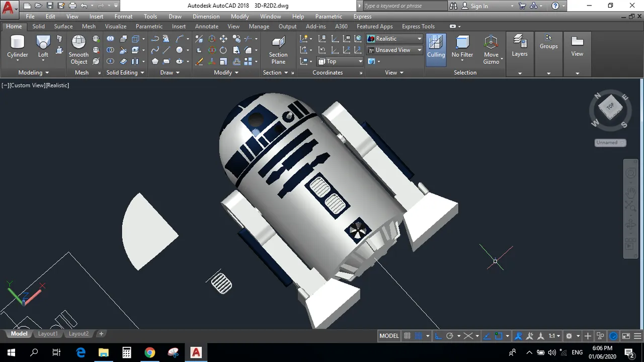Open the Unnamed UCS dropdown below ViewCube
This screenshot has width=644, height=362.
tap(610, 143)
